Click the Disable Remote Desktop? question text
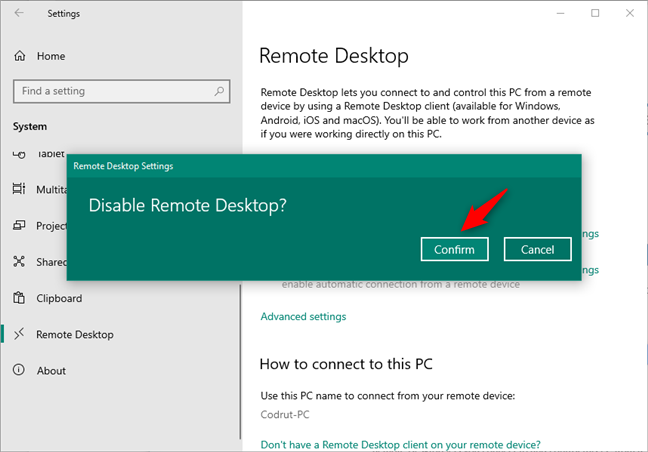 (188, 205)
